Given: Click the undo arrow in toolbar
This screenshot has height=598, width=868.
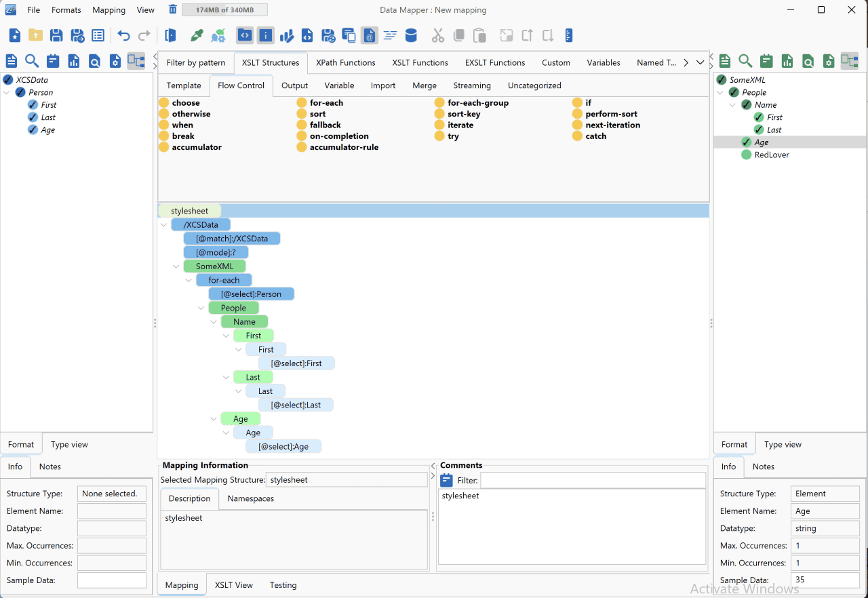Looking at the screenshot, I should [x=123, y=36].
